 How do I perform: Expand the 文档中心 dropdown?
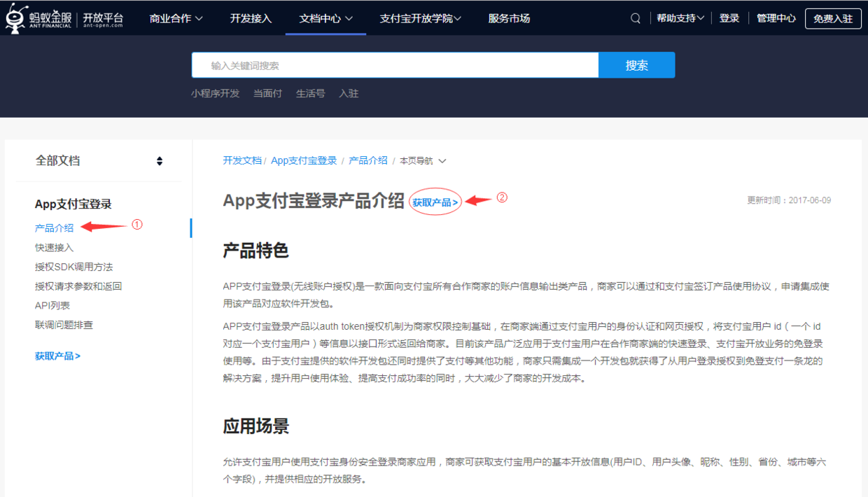(x=325, y=19)
